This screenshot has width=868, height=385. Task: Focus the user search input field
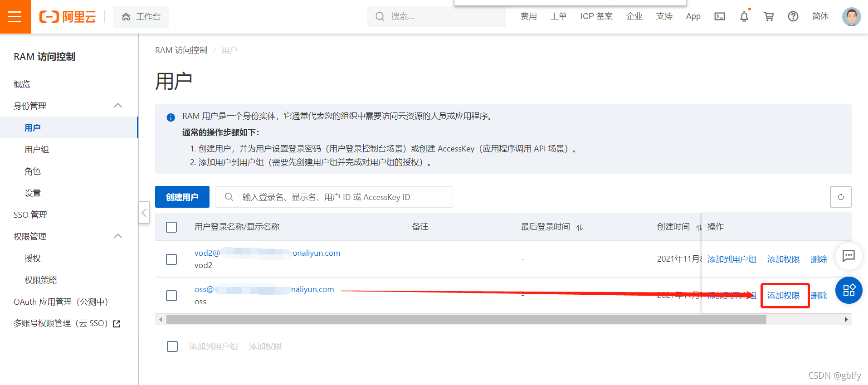pos(334,197)
